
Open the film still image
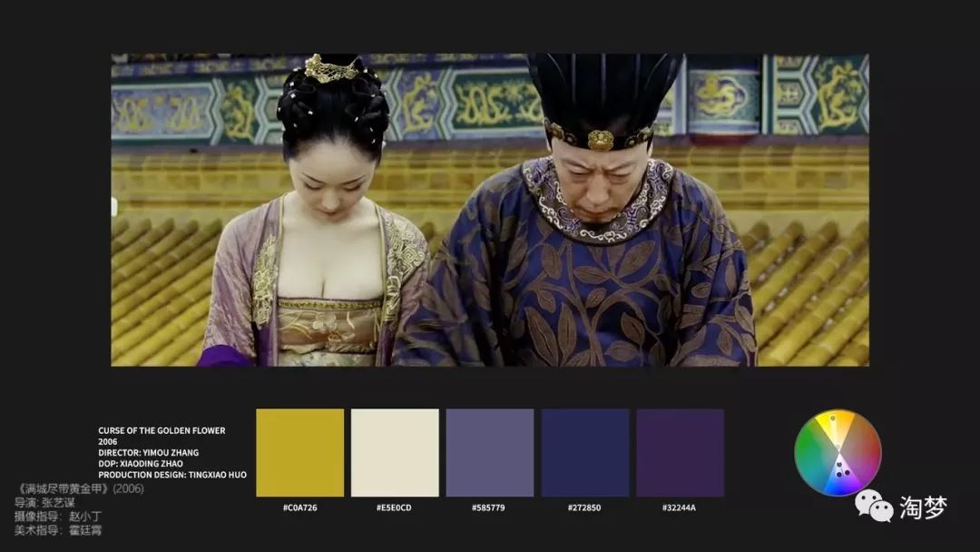pos(490,210)
